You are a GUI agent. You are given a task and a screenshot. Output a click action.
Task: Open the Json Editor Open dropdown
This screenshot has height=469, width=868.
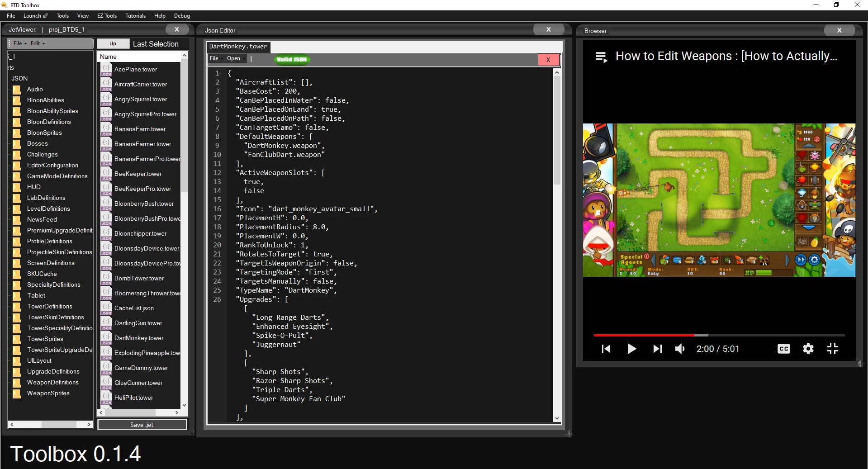point(236,58)
